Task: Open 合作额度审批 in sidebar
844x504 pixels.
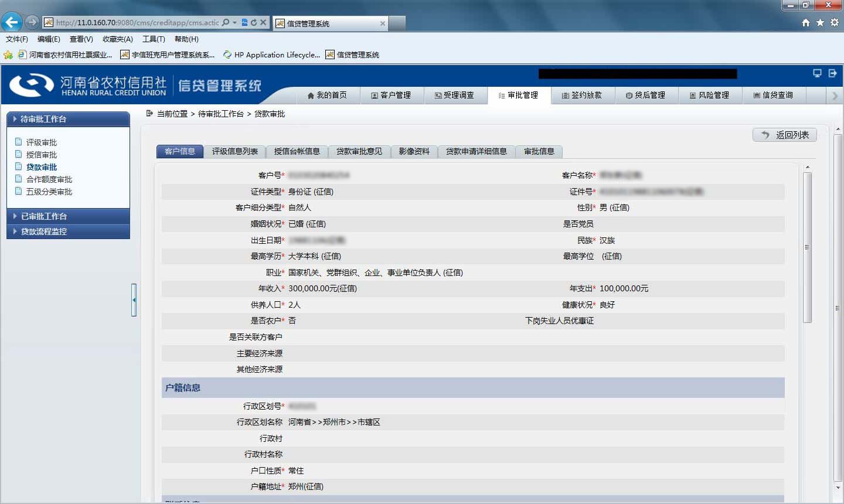Action: (49, 179)
